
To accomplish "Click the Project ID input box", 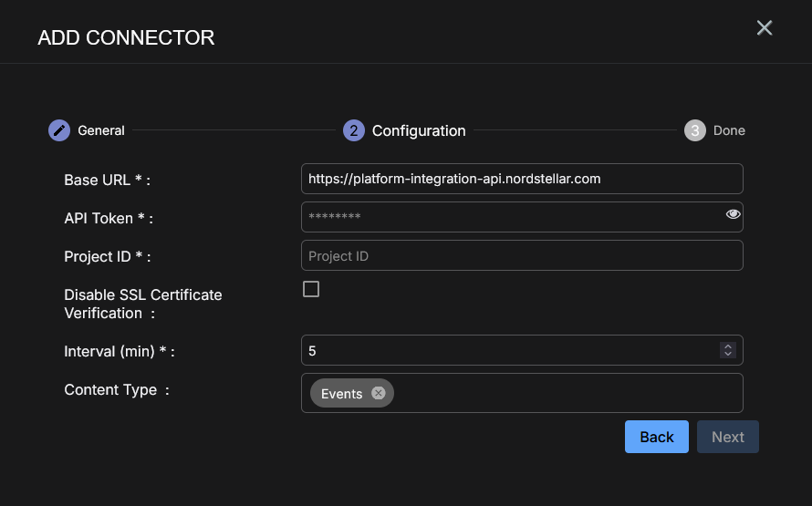I will tap(522, 256).
